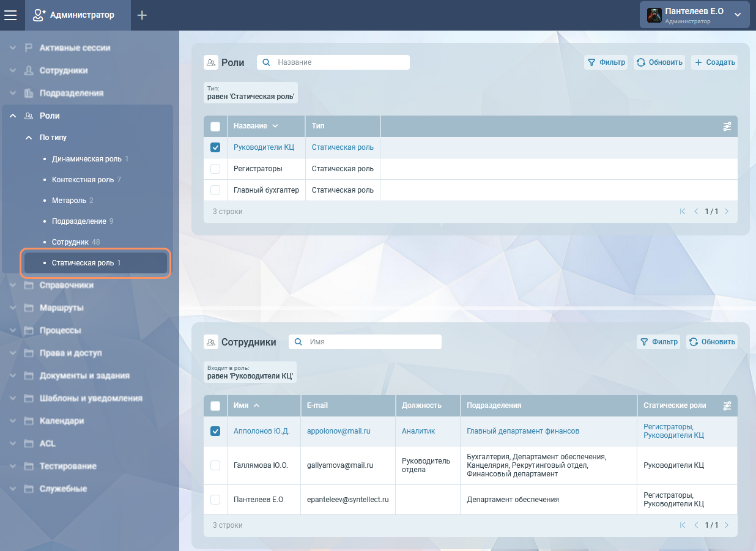This screenshot has width=756, height=551.
Task: Select checkbox for Галлямова Ю.О.
Action: click(215, 465)
